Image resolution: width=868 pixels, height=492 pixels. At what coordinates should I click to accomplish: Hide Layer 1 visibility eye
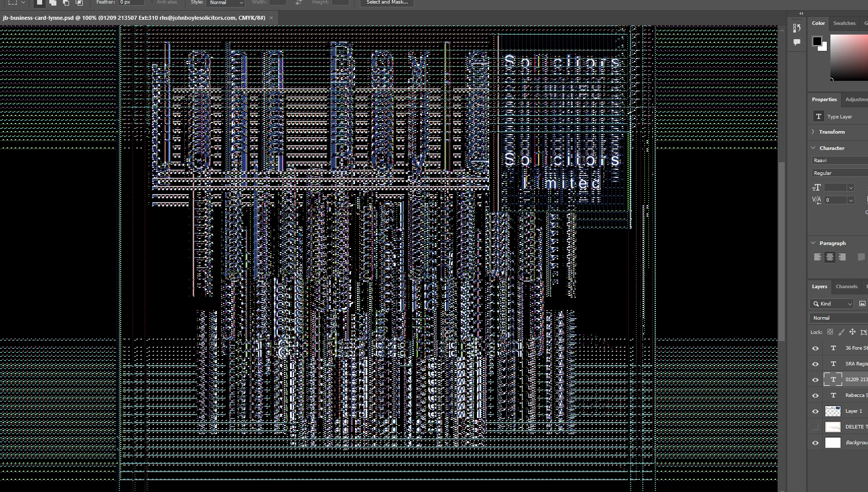(x=815, y=411)
